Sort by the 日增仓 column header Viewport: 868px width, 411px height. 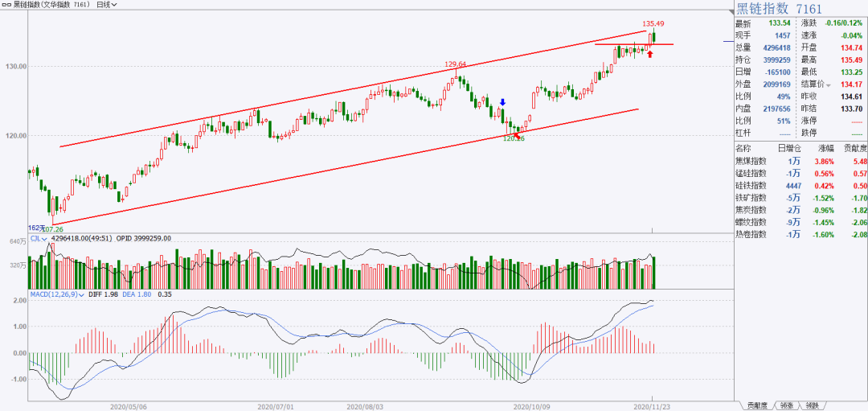click(789, 149)
